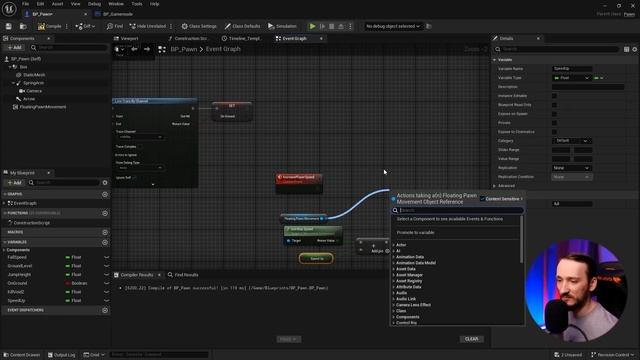Image resolution: width=640 pixels, height=360 pixels.
Task: Open the Diff dropdown
Action: 85,26
